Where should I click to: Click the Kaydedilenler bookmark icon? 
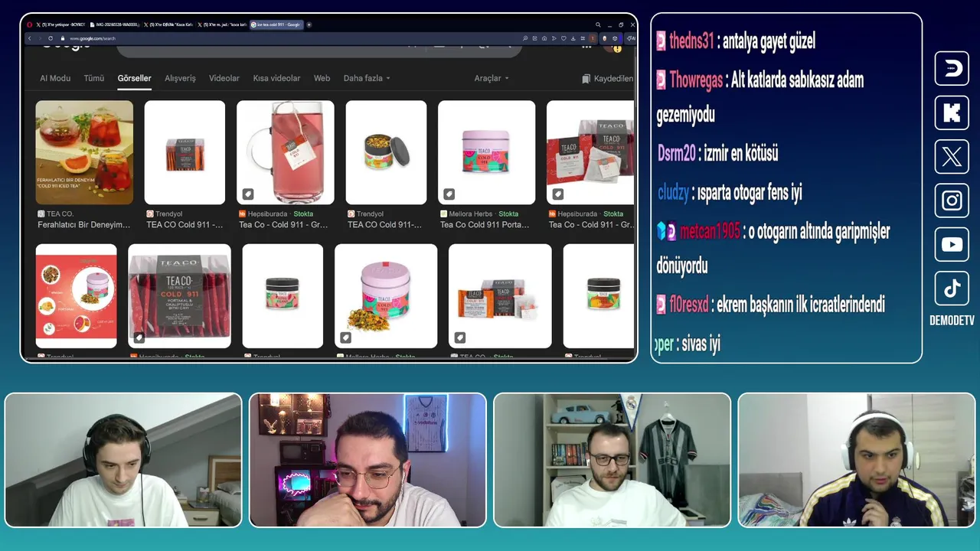click(586, 79)
